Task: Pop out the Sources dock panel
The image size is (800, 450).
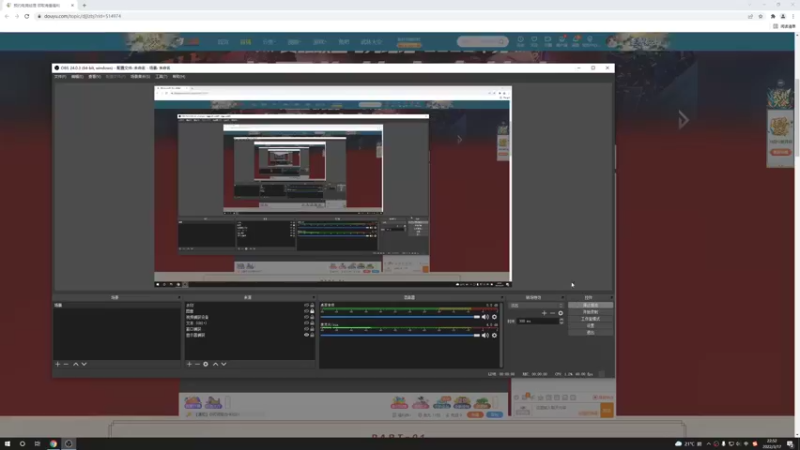Action: click(314, 297)
